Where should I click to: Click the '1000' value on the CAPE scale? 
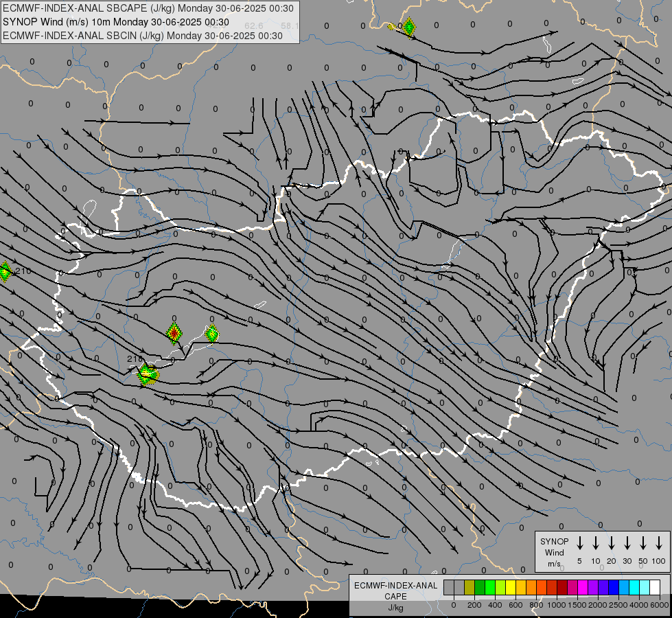(x=557, y=605)
